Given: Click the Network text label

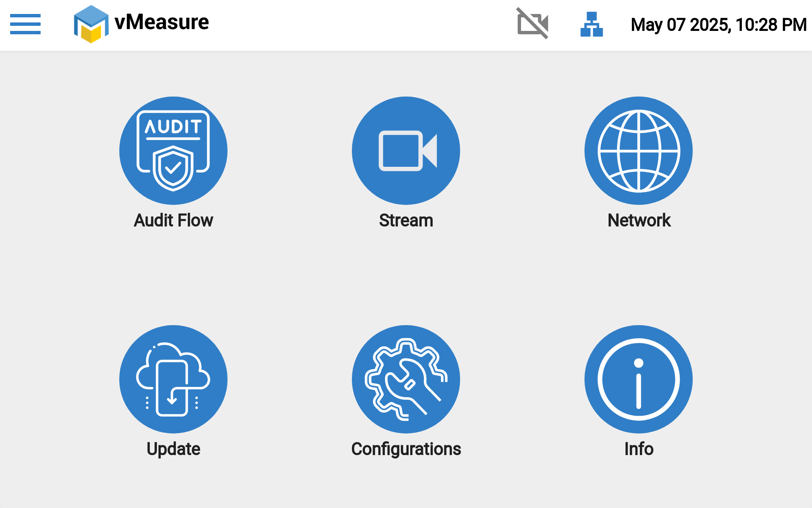Looking at the screenshot, I should point(639,221).
